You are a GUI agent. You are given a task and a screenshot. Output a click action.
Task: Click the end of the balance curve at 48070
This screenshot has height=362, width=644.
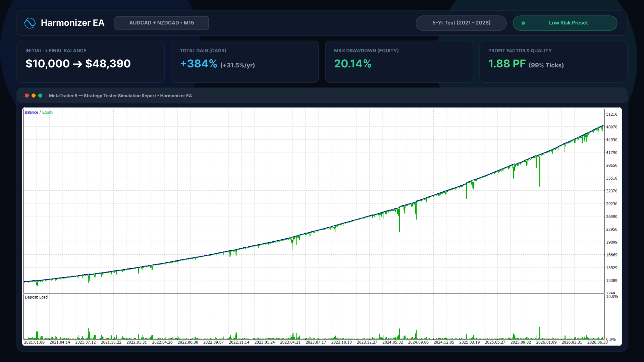(x=603, y=126)
